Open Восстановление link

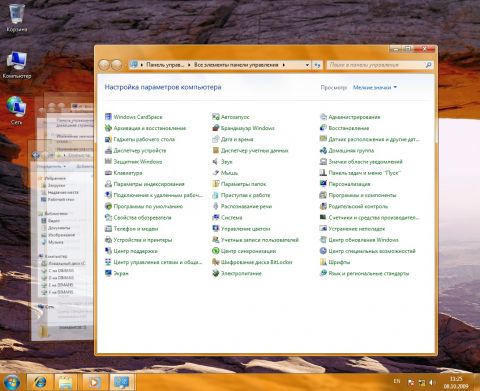[x=349, y=128]
